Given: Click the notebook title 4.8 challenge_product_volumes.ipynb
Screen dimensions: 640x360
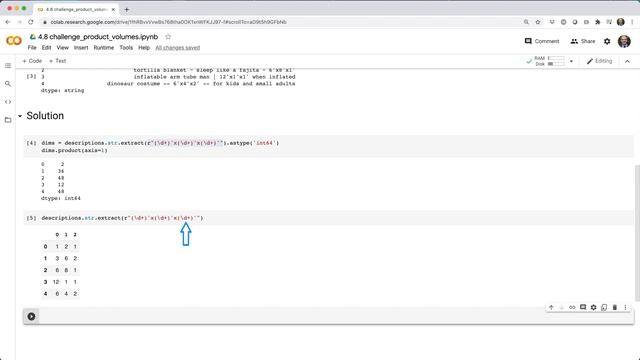Looking at the screenshot, I should 98,37.
